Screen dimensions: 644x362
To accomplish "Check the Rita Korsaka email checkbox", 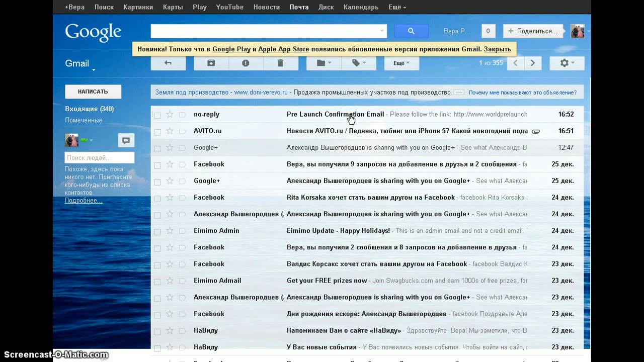I will click(x=157, y=198).
